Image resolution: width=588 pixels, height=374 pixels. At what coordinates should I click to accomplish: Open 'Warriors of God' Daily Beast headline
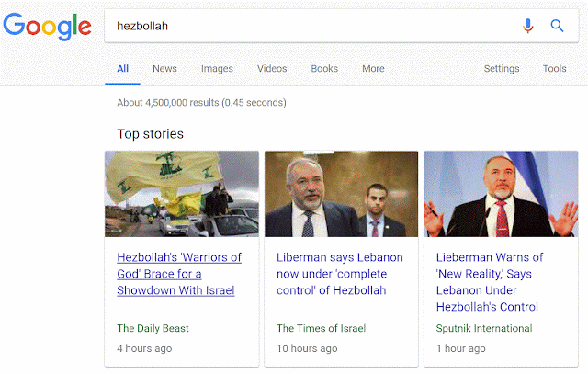178,274
